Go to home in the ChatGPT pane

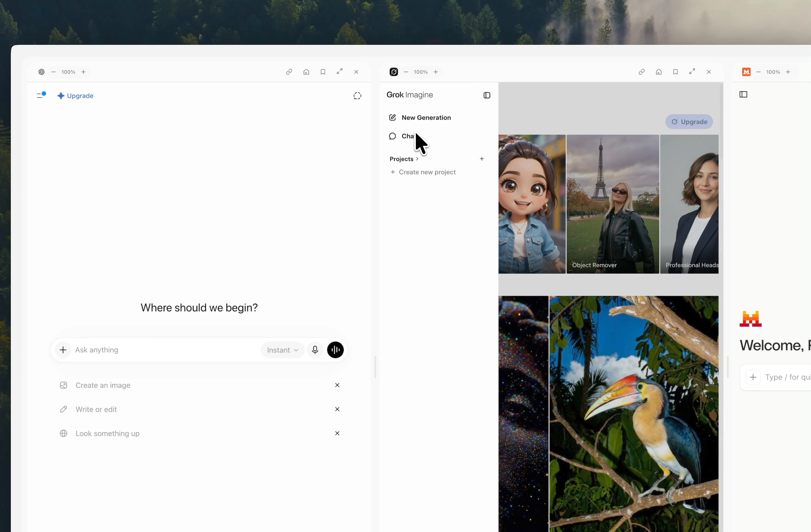click(306, 72)
